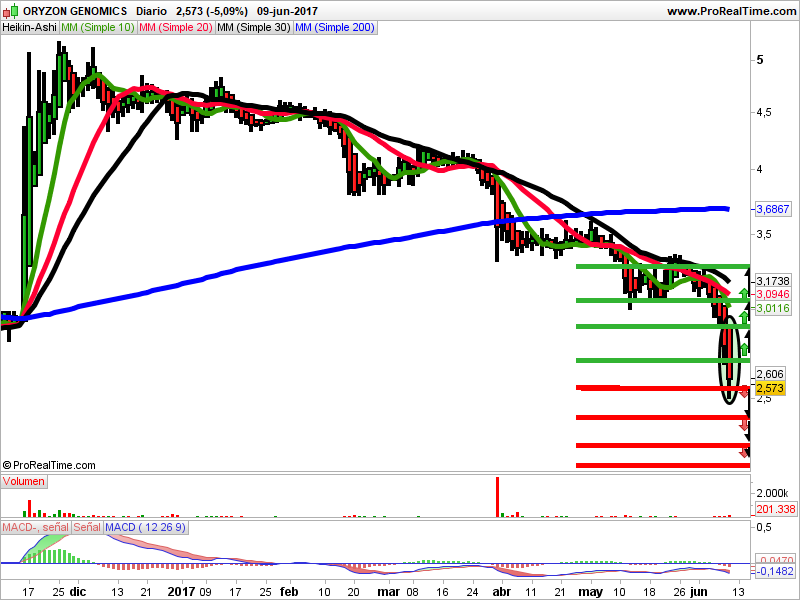Click the Volumen panel label
This screenshot has height=600, width=800.
click(24, 482)
